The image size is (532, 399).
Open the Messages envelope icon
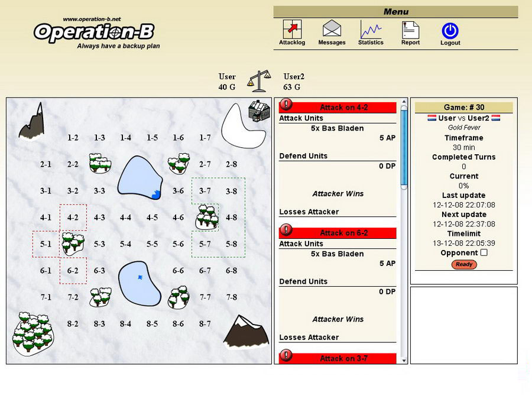pos(332,28)
